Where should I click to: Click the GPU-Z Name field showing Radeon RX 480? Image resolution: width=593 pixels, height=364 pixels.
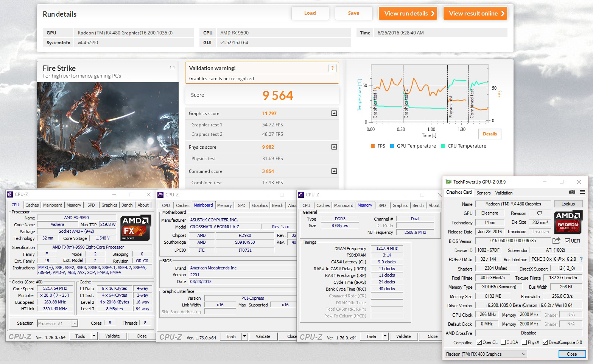pos(513,204)
